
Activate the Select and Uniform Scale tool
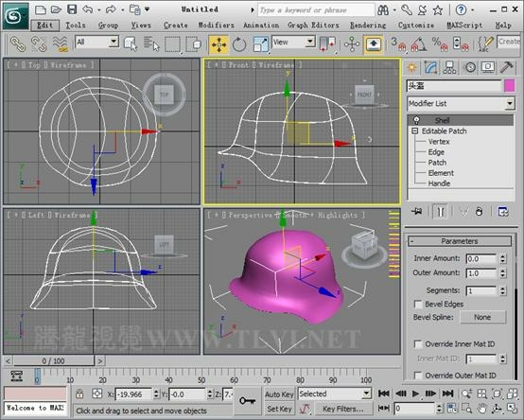click(261, 44)
